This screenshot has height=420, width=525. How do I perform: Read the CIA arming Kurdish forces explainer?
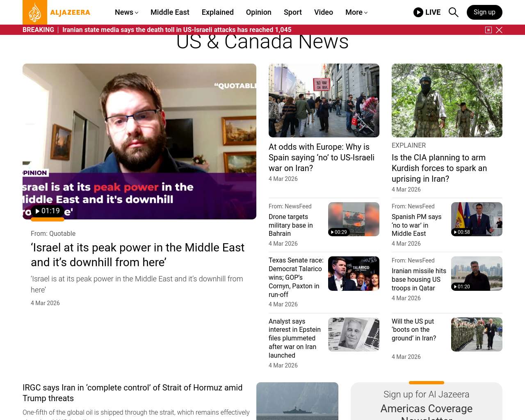[x=439, y=168]
